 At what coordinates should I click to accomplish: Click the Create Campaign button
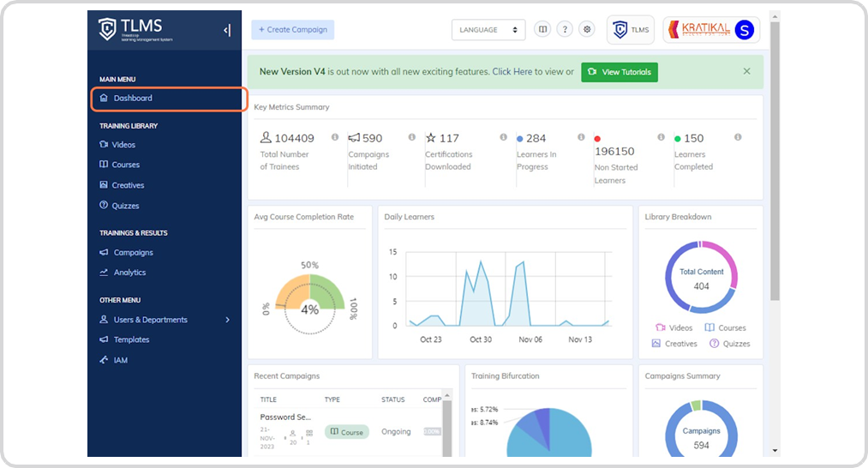point(293,29)
